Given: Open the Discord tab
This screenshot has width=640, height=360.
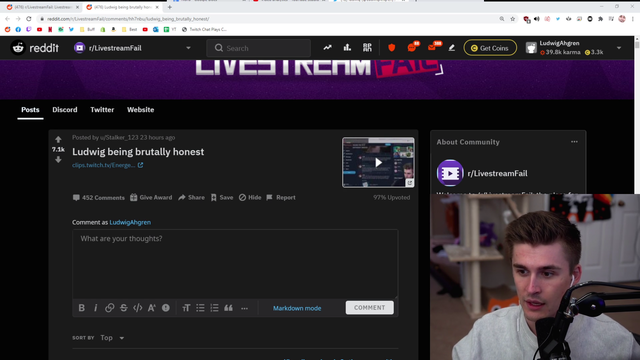Looking at the screenshot, I should [64, 110].
